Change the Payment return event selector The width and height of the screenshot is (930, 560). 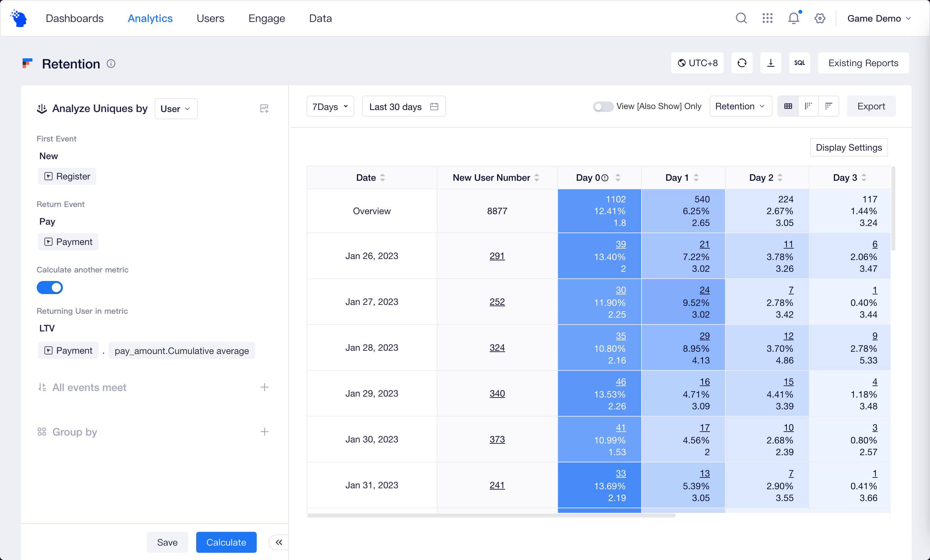tap(68, 241)
